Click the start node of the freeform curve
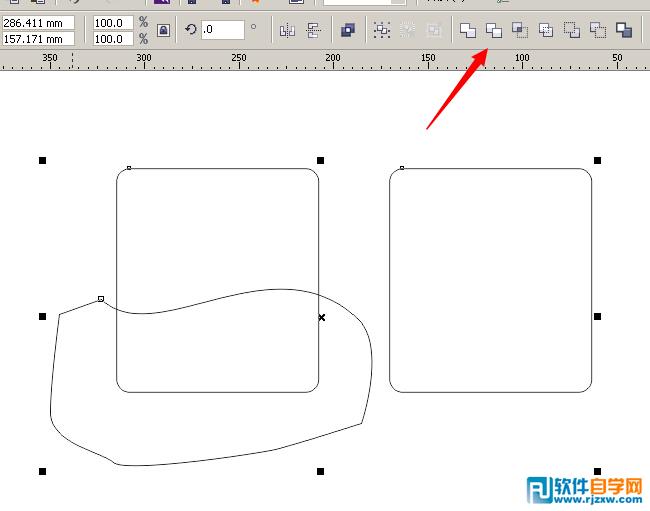The width and height of the screenshot is (650, 511). coord(101,298)
